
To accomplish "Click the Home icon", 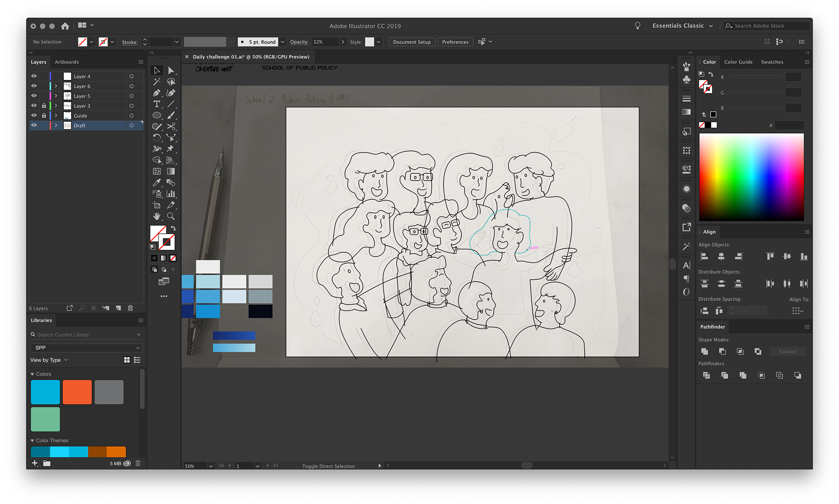I will (65, 26).
